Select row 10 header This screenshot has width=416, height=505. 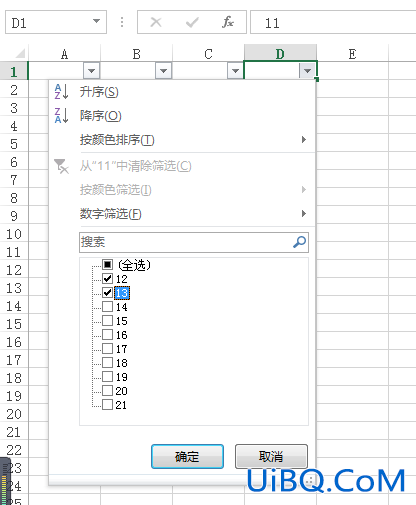point(14,234)
